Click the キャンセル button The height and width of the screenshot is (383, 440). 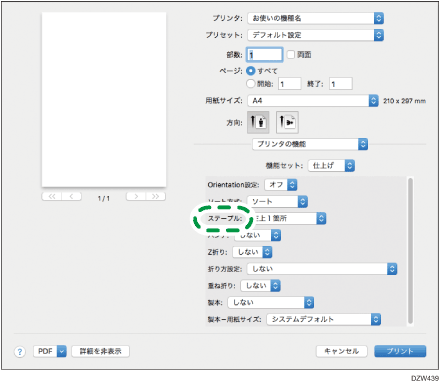click(342, 351)
